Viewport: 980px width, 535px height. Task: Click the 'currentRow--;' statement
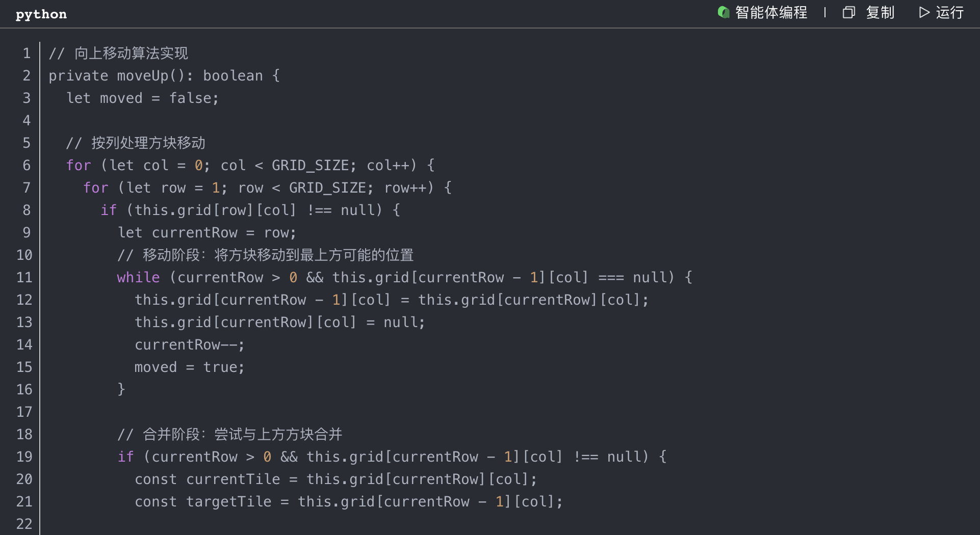(189, 344)
